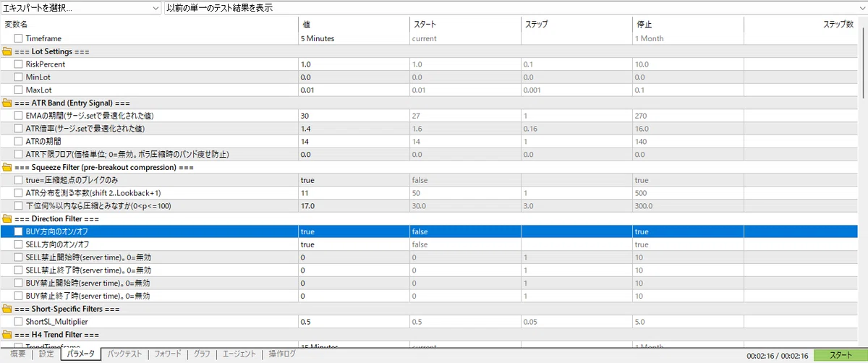Select the パラメータ tab
The width and height of the screenshot is (868, 363).
tap(80, 354)
